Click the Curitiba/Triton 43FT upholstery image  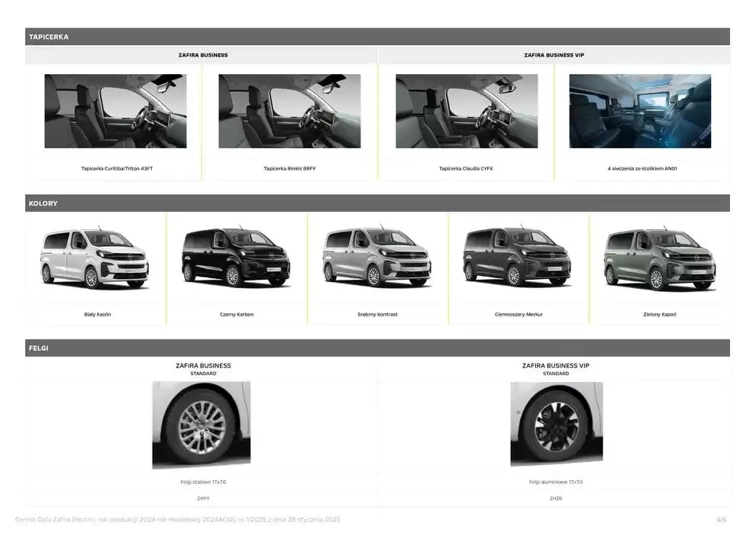pos(115,111)
